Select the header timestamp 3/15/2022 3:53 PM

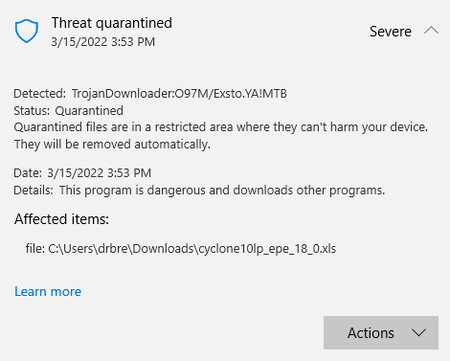103,42
